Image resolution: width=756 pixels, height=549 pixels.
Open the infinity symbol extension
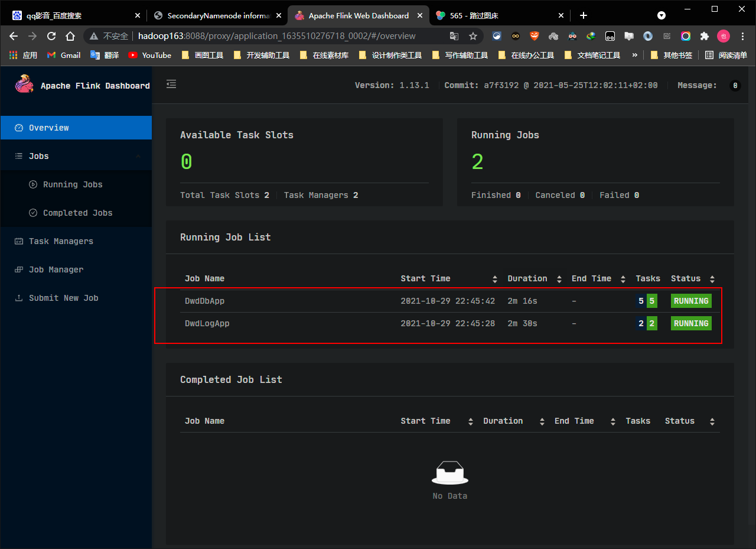point(516,36)
